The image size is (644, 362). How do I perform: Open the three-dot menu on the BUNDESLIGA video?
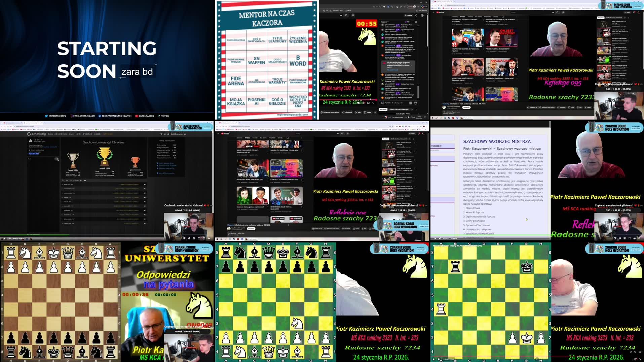pyautogui.click(x=268, y=180)
